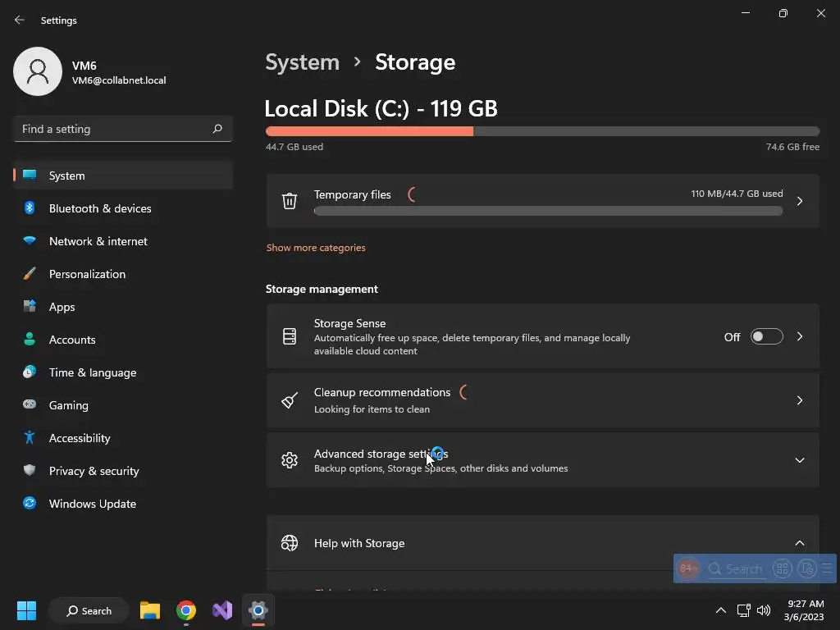Navigate to System breadcrumb

(x=302, y=62)
